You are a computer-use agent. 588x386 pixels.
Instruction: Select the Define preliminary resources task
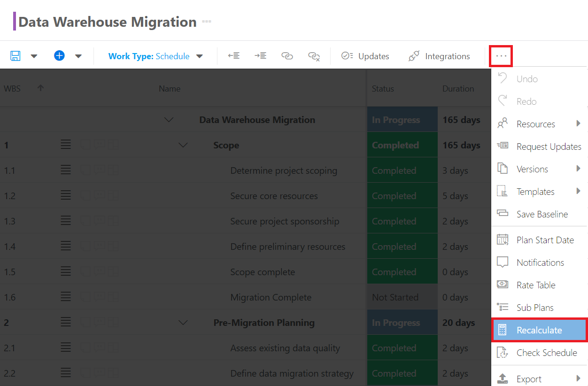287,247
